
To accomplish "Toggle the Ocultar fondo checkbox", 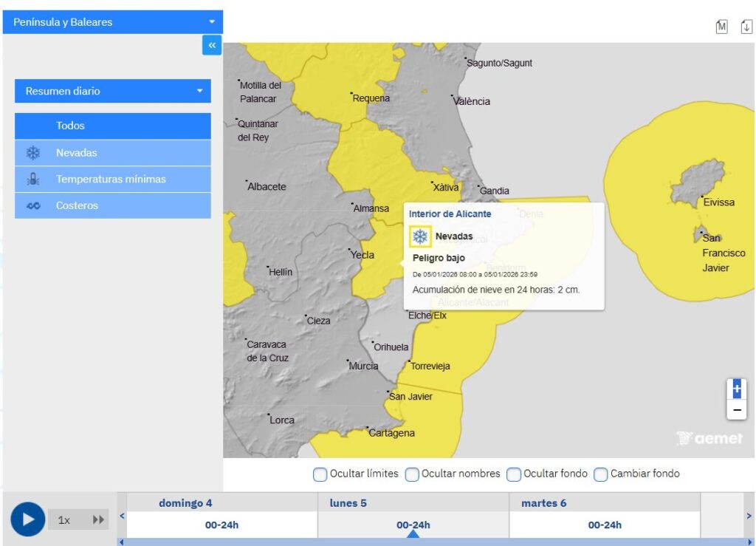I will 514,474.
